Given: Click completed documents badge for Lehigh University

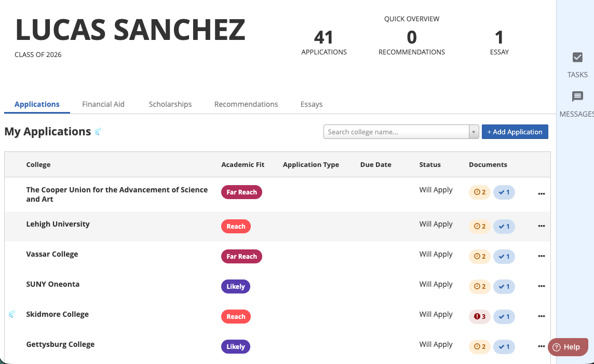Looking at the screenshot, I should tap(504, 226).
